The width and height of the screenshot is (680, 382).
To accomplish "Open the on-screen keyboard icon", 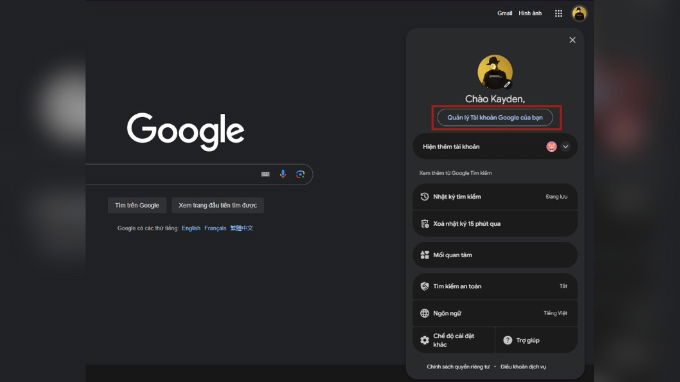I will click(x=265, y=174).
